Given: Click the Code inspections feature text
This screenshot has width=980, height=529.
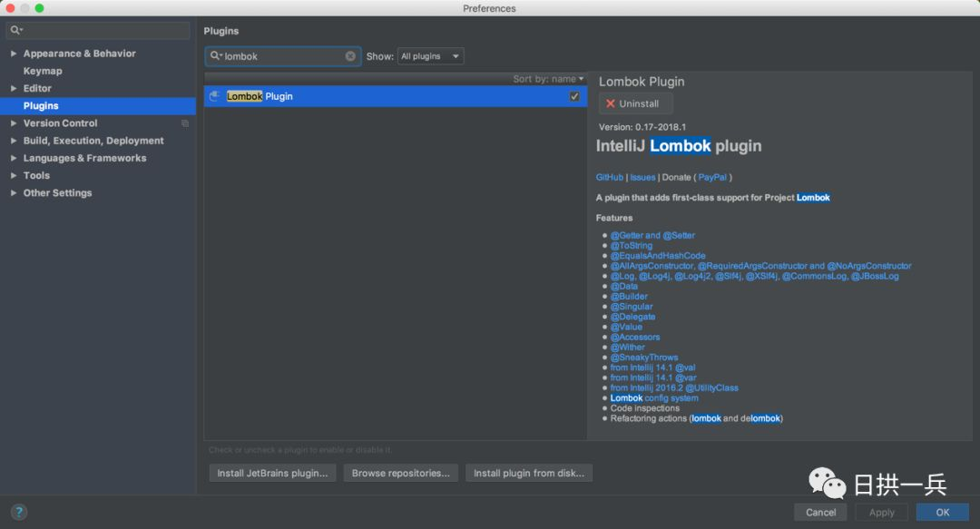Looking at the screenshot, I should pos(644,408).
